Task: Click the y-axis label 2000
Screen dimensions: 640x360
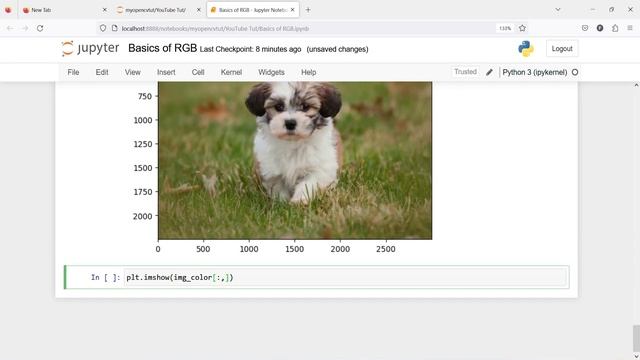Action: click(x=142, y=216)
